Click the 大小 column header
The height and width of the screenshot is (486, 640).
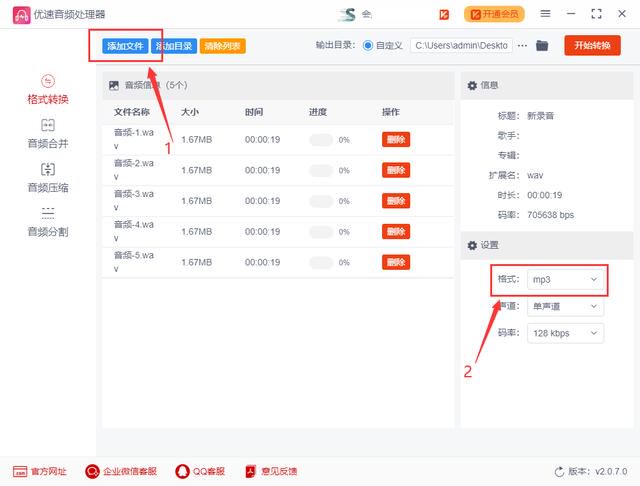point(190,112)
